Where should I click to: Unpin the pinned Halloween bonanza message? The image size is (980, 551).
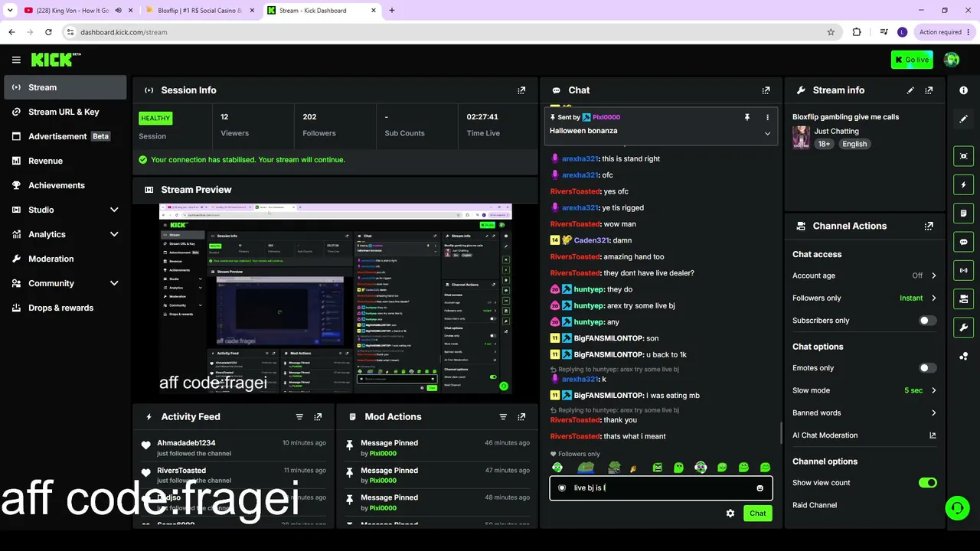point(747,117)
